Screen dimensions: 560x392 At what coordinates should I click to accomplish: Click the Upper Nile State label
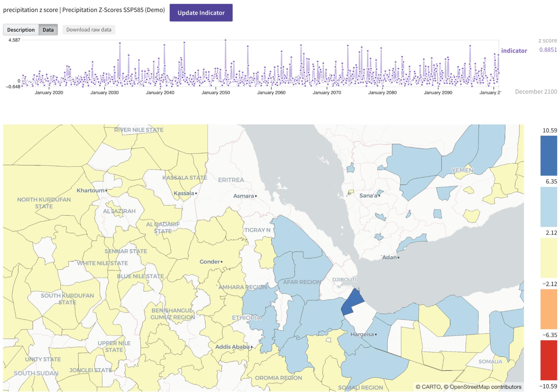click(x=114, y=346)
